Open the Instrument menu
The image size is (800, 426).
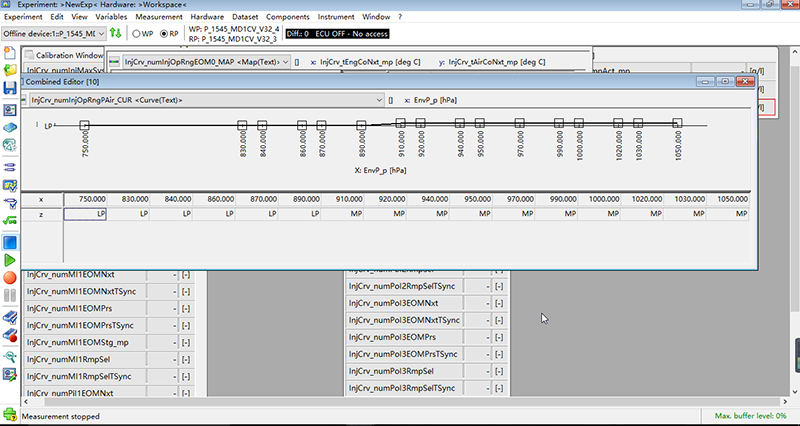tap(336, 17)
